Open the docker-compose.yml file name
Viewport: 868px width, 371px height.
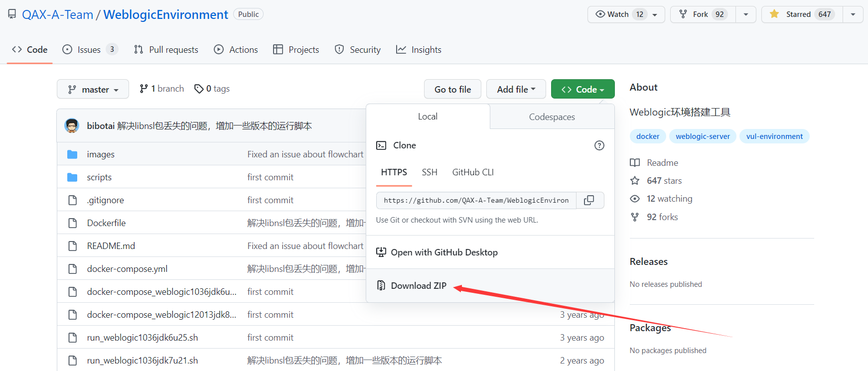pos(127,269)
